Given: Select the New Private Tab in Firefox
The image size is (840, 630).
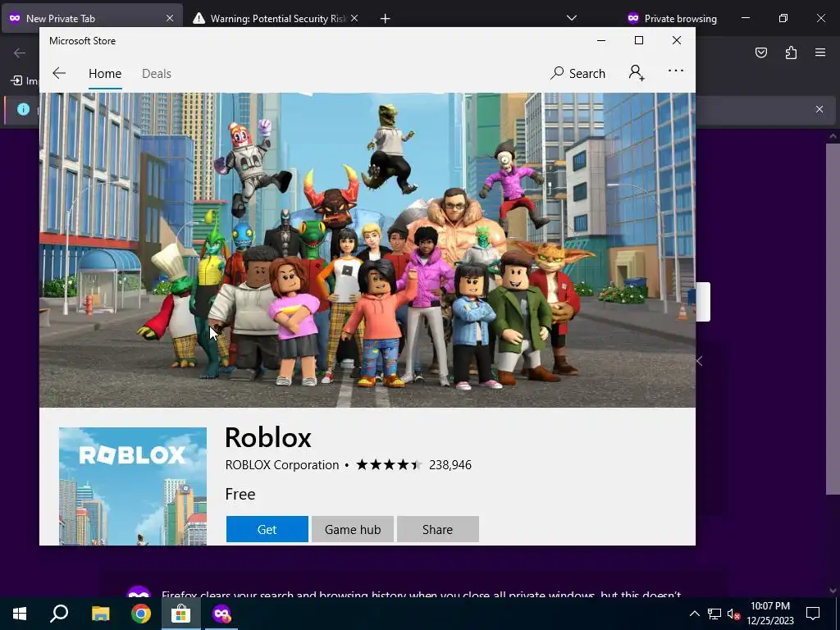Looking at the screenshot, I should [x=92, y=18].
